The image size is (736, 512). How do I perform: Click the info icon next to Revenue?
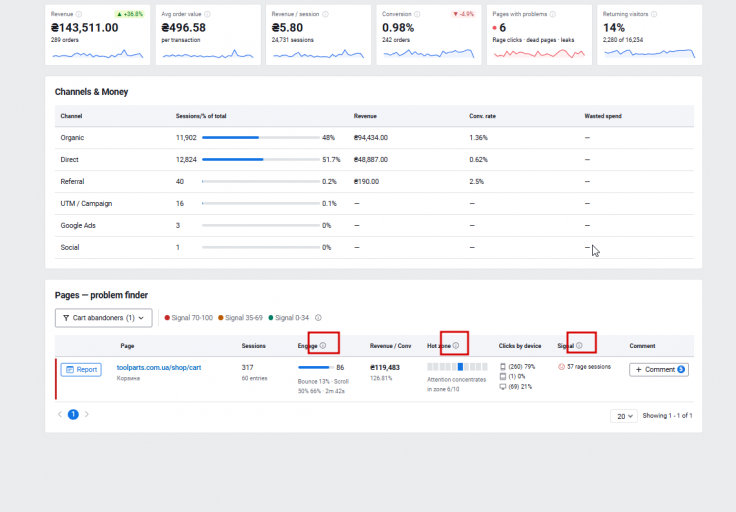pyautogui.click(x=79, y=14)
